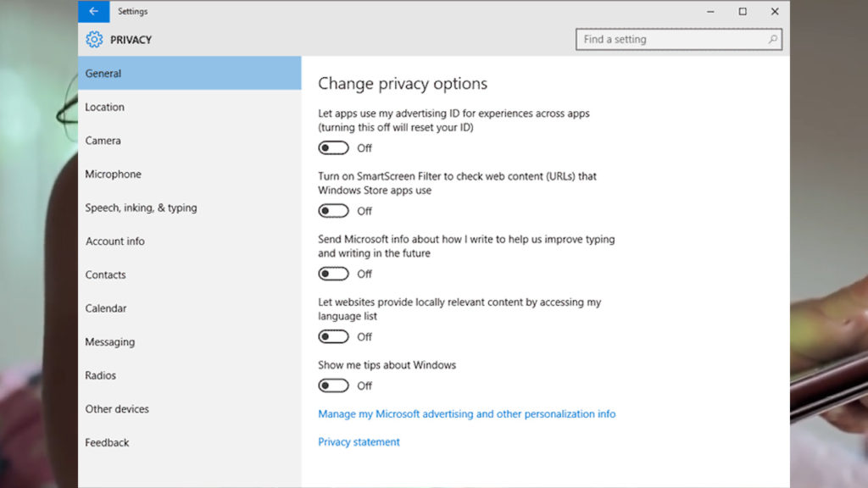Viewport: 868px width, 488px height.
Task: Click the Show me tips about Windows label
Action: (x=387, y=365)
